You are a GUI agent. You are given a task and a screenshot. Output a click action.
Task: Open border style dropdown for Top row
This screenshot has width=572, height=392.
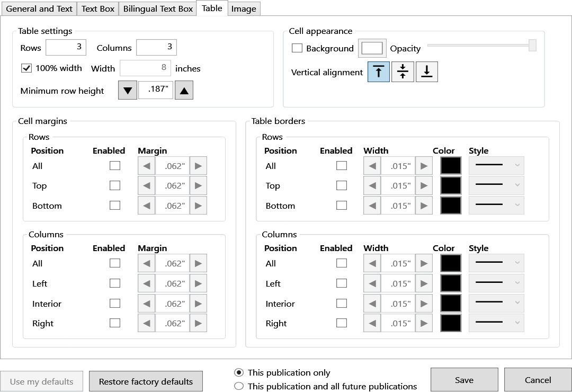tap(496, 185)
